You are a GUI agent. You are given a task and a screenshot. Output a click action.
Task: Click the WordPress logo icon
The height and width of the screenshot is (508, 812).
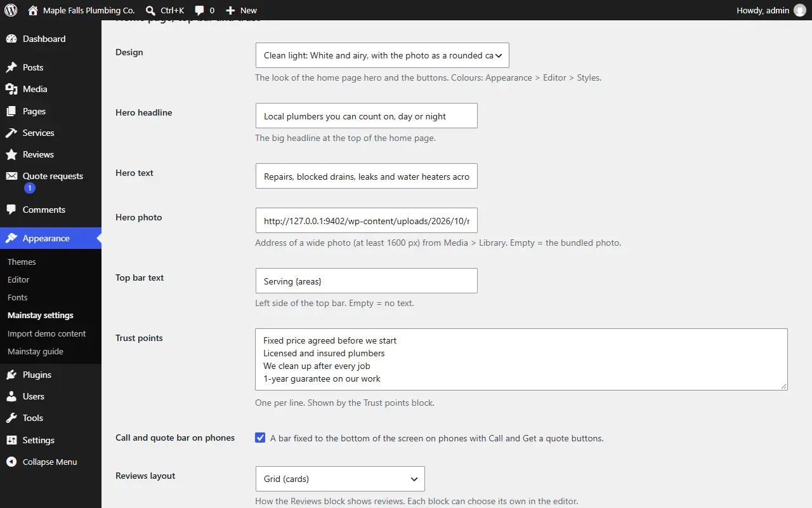11,10
